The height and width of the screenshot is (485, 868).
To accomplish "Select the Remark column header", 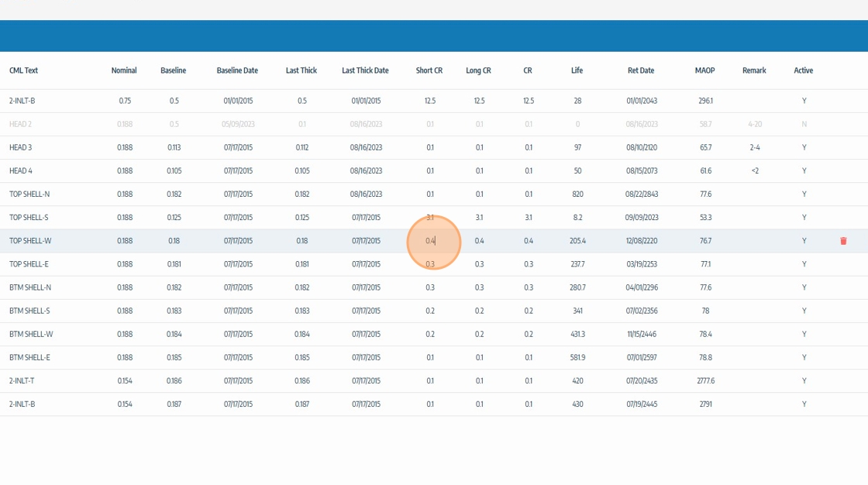I will pos(754,71).
